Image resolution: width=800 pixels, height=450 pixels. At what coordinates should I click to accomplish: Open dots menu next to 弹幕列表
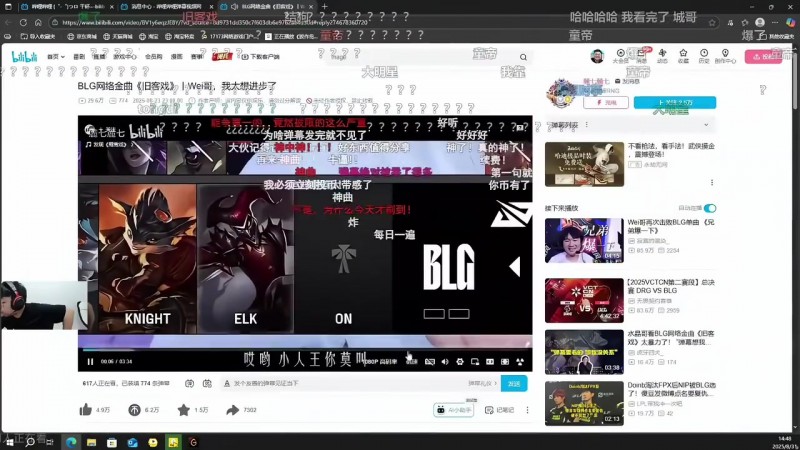(x=586, y=124)
